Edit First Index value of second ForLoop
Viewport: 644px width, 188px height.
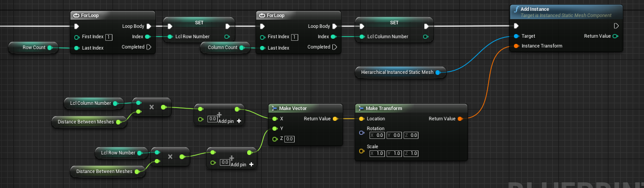point(295,37)
